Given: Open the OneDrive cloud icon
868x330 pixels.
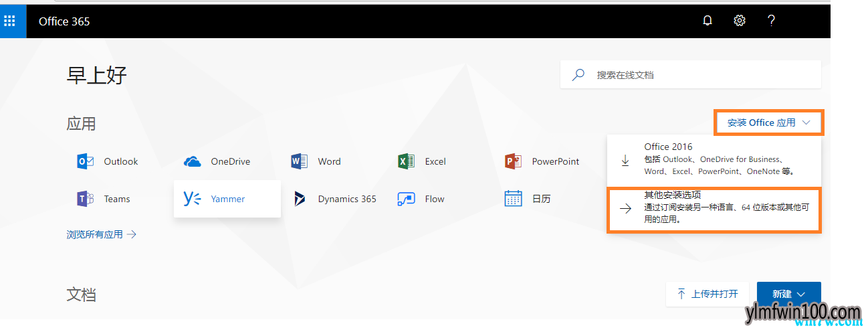Looking at the screenshot, I should pyautogui.click(x=192, y=161).
